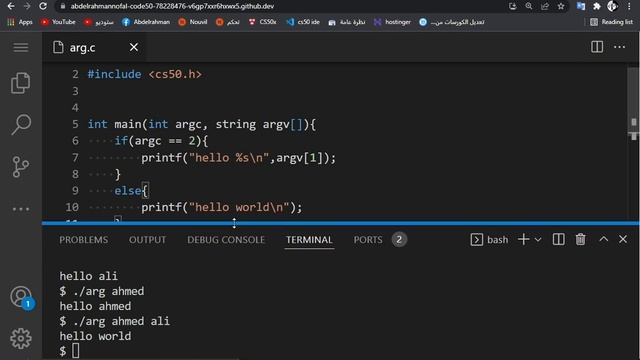
Task: Split the editor to the right
Action: coord(597,47)
